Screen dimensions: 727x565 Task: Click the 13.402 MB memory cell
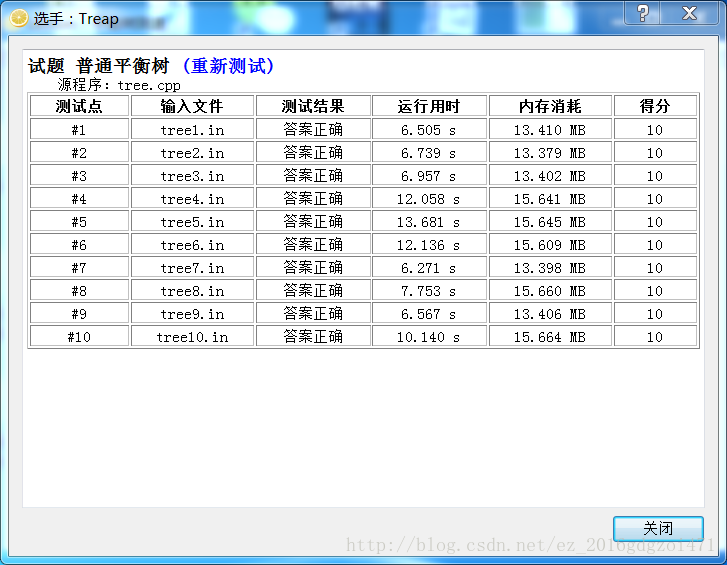(550, 176)
